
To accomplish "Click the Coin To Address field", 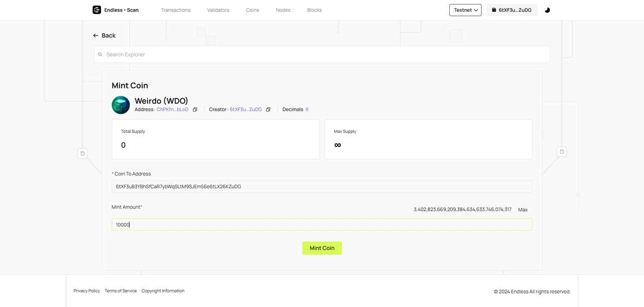I will [322, 187].
